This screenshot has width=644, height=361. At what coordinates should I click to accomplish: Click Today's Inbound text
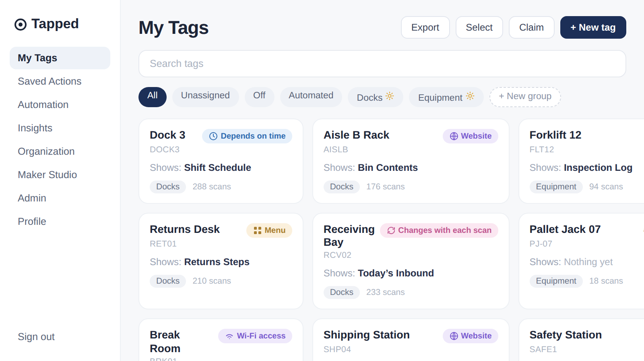click(x=396, y=273)
